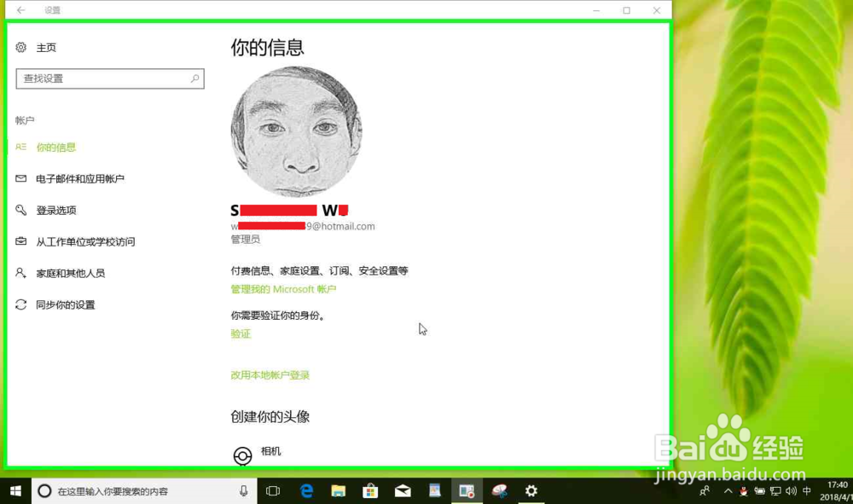Viewport: 853px width, 504px height.
Task: Expand hidden icons in the system tray
Action: click(x=728, y=491)
